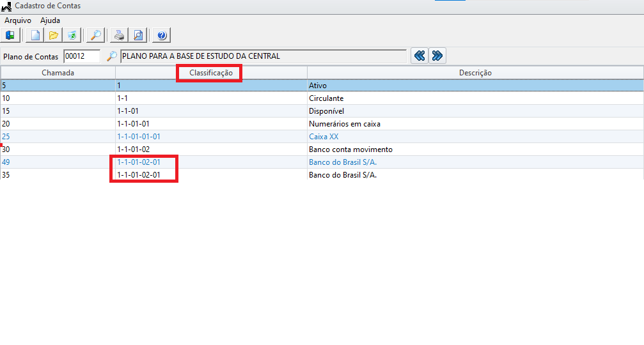Click lookup magnifier beside Plano de Contas code
This screenshot has height=345, width=644.
coord(111,56)
